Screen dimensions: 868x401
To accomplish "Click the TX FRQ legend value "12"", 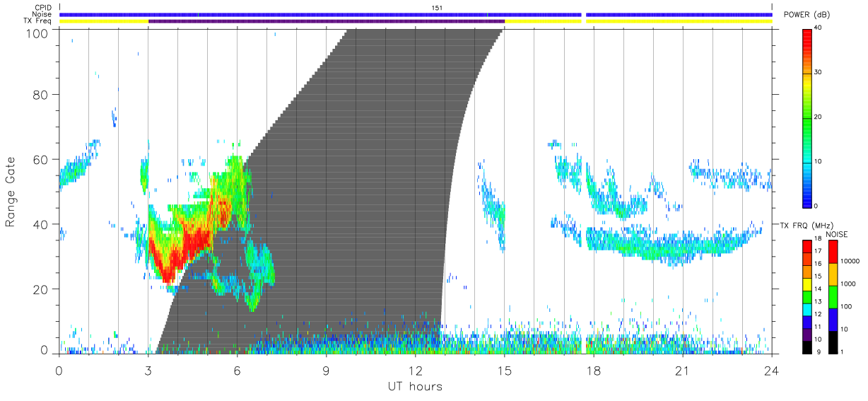I will (817, 313).
